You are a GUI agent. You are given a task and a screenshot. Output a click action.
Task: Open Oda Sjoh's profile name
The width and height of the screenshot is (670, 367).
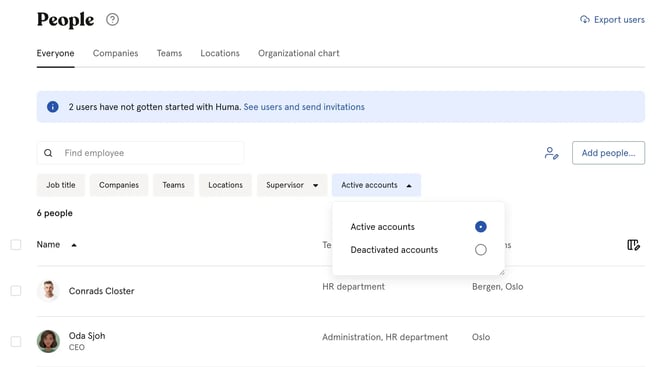(x=87, y=336)
